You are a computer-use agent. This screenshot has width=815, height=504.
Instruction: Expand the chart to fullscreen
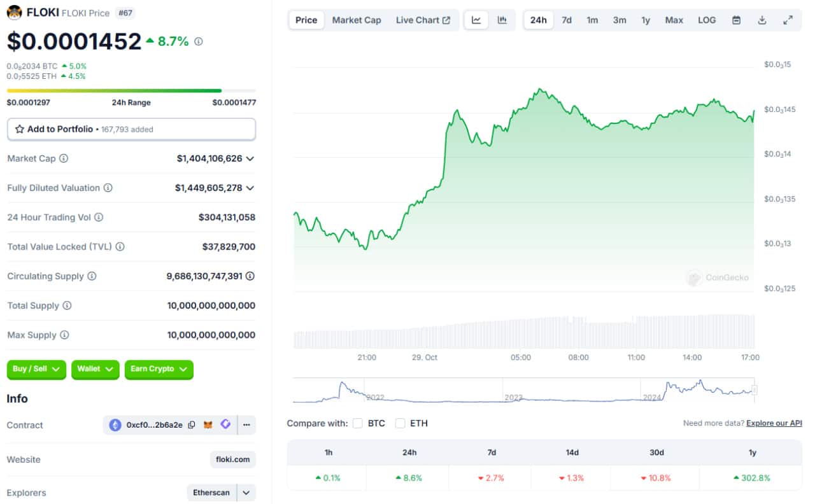coord(788,20)
